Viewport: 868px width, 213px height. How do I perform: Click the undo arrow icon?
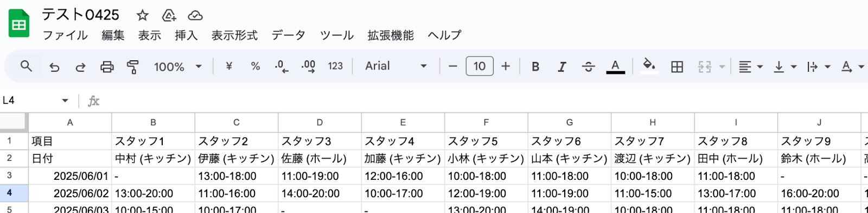click(54, 67)
